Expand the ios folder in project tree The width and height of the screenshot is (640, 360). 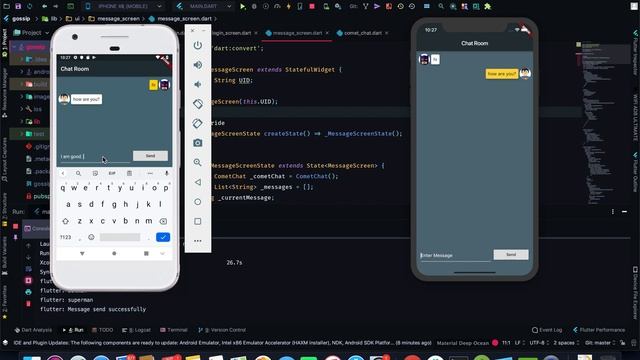point(22,109)
